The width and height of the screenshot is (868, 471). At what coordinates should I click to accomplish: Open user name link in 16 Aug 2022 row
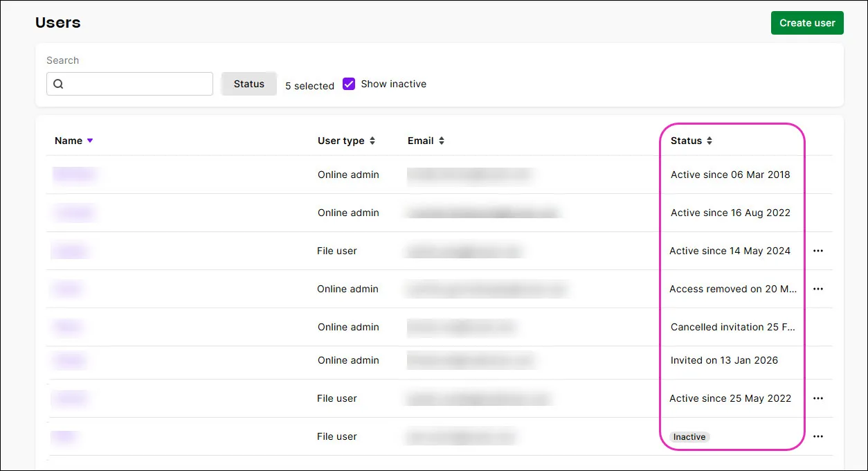(x=74, y=213)
